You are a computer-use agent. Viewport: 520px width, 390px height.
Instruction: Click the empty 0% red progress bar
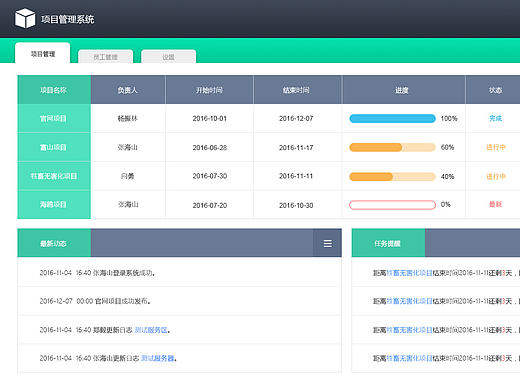[392, 205]
